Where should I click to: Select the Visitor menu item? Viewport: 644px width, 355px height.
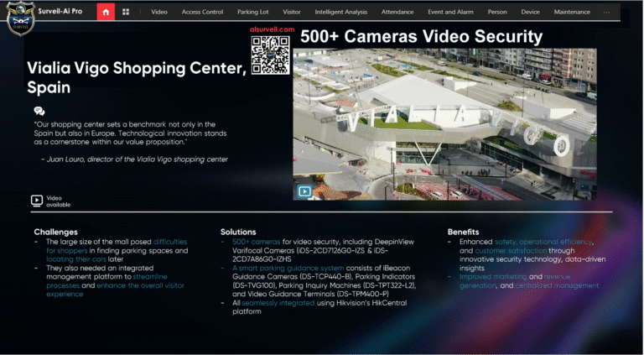[x=292, y=12]
